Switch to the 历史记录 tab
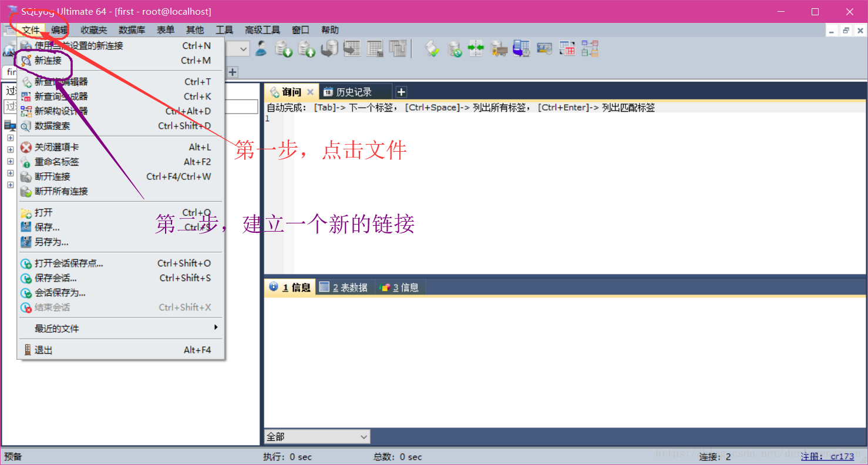The width and height of the screenshot is (868, 465). (x=354, y=92)
